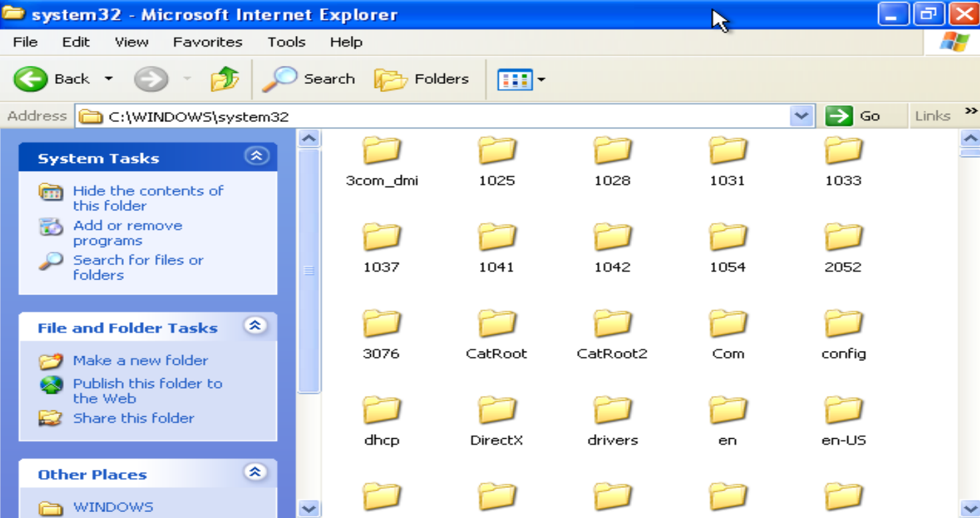980x518 pixels.
Task: Select the CatRoot2 folder
Action: click(x=612, y=334)
